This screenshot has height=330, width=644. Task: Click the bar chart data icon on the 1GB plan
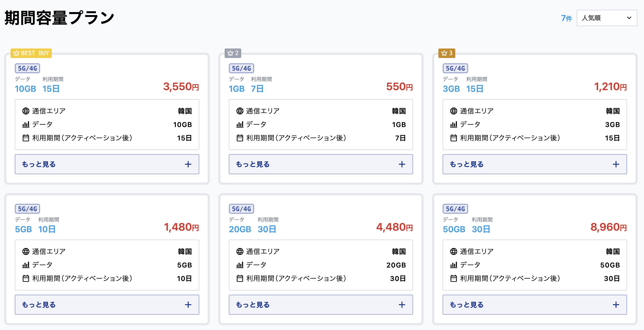pyautogui.click(x=240, y=124)
